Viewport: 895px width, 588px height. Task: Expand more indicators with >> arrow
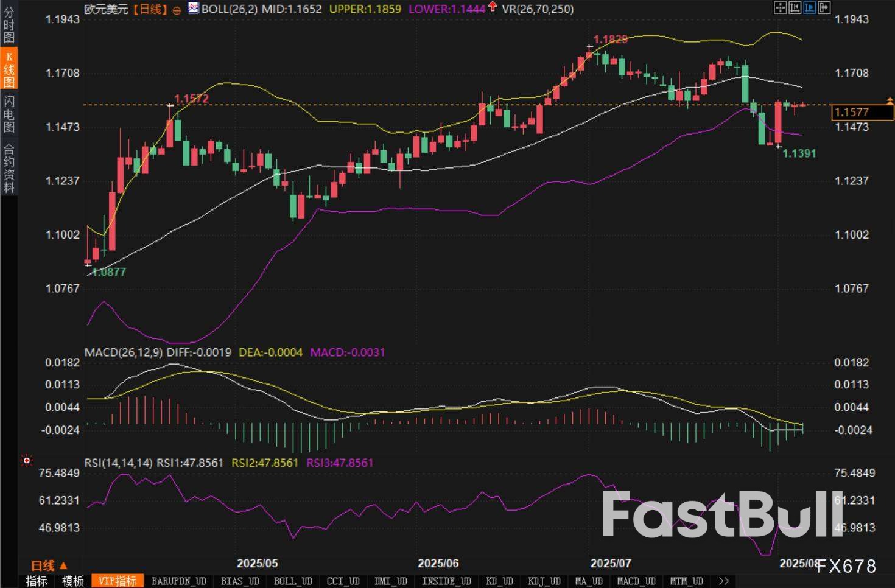(x=723, y=581)
